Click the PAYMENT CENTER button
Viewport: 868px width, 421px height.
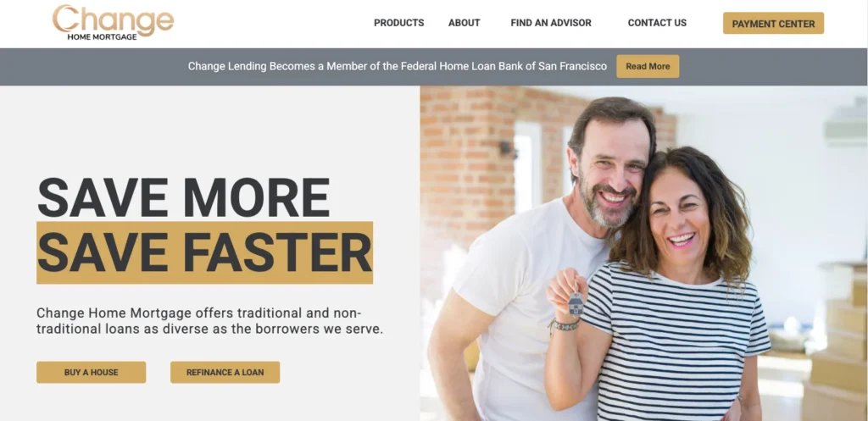[773, 23]
